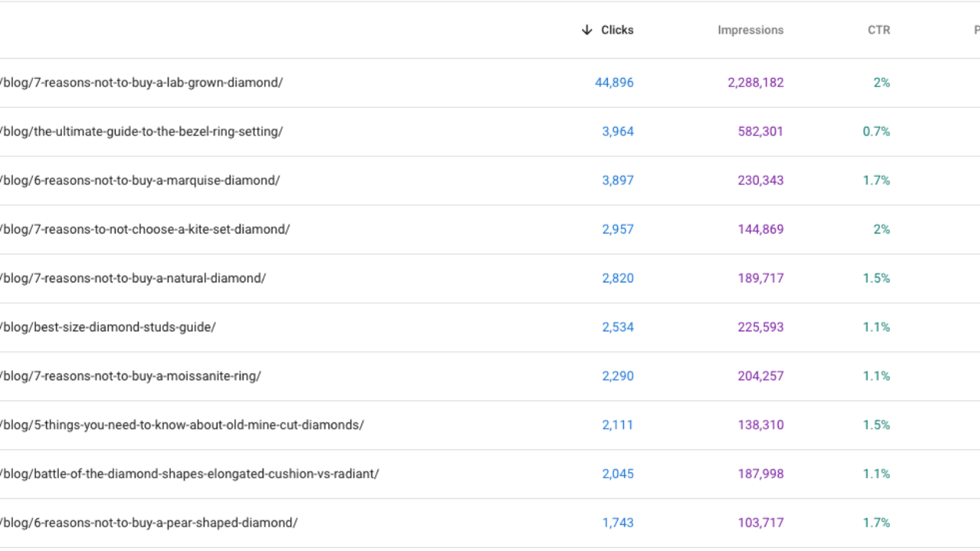
Task: Click the CTR value in pear-shaped-diamond row
Action: tap(877, 523)
